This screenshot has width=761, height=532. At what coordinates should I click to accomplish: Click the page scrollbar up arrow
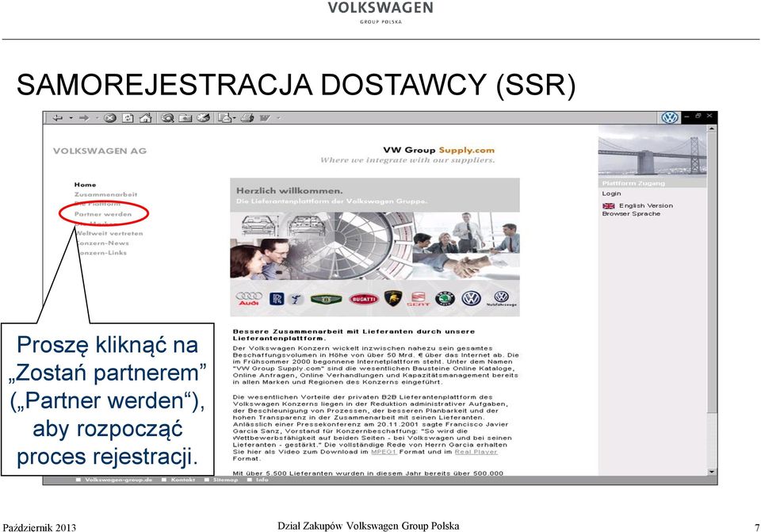coord(712,129)
